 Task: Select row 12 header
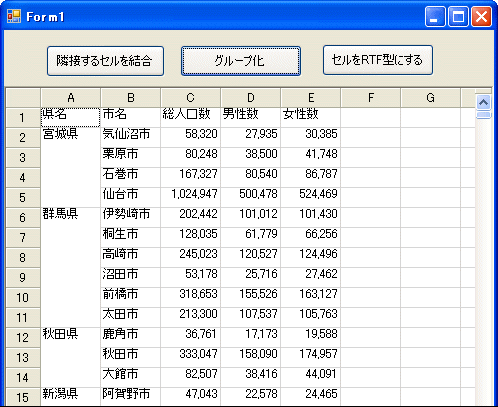point(23,338)
